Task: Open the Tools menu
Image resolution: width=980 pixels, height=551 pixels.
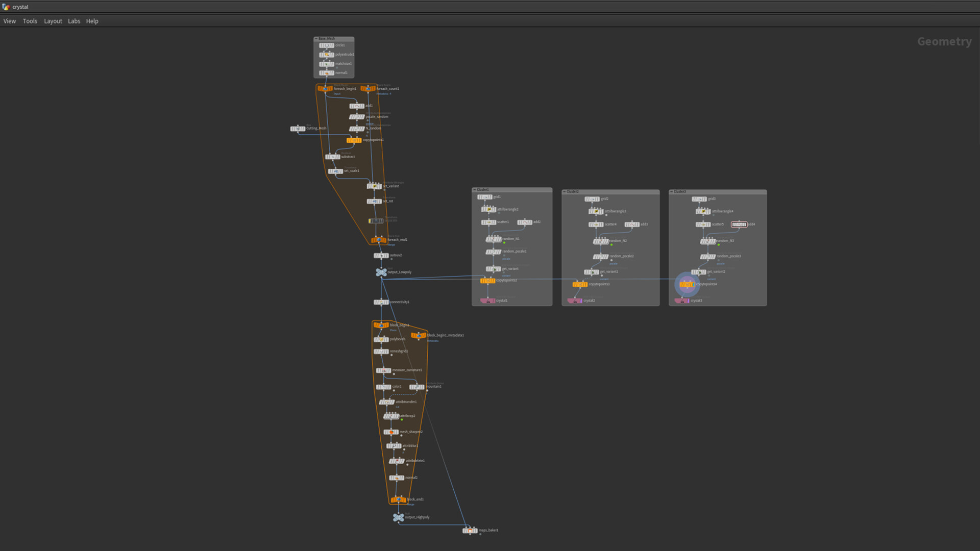Action: click(30, 21)
